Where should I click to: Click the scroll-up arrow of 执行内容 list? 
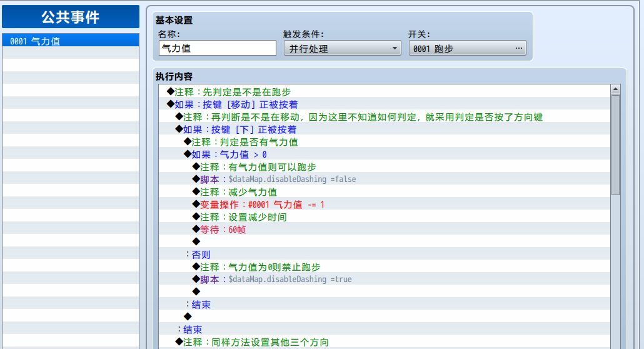point(615,89)
